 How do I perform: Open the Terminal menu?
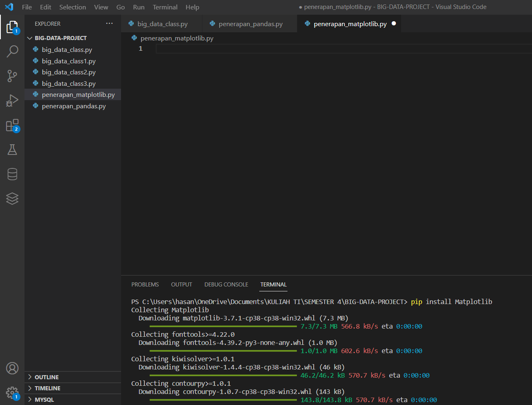coord(165,7)
